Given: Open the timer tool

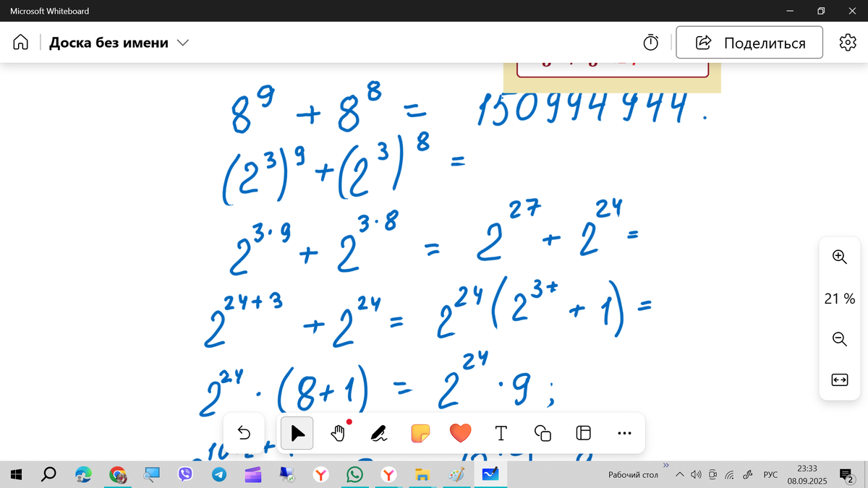Looking at the screenshot, I should [x=651, y=43].
